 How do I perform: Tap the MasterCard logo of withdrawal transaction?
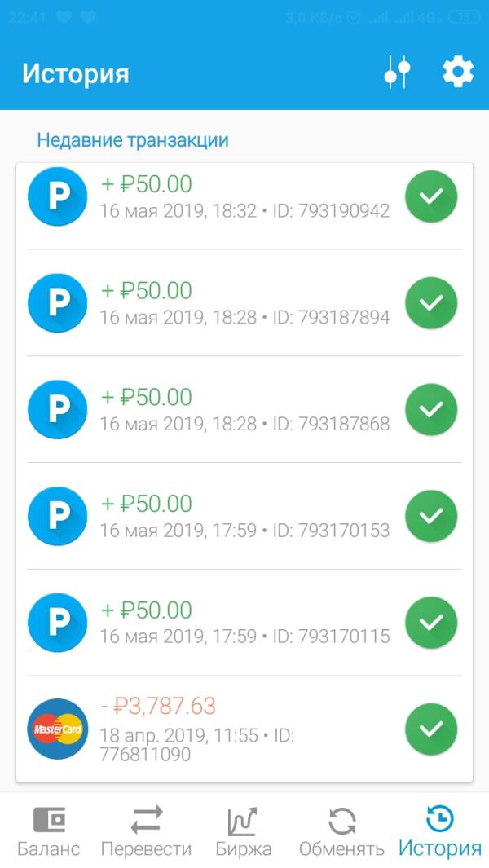tap(58, 729)
